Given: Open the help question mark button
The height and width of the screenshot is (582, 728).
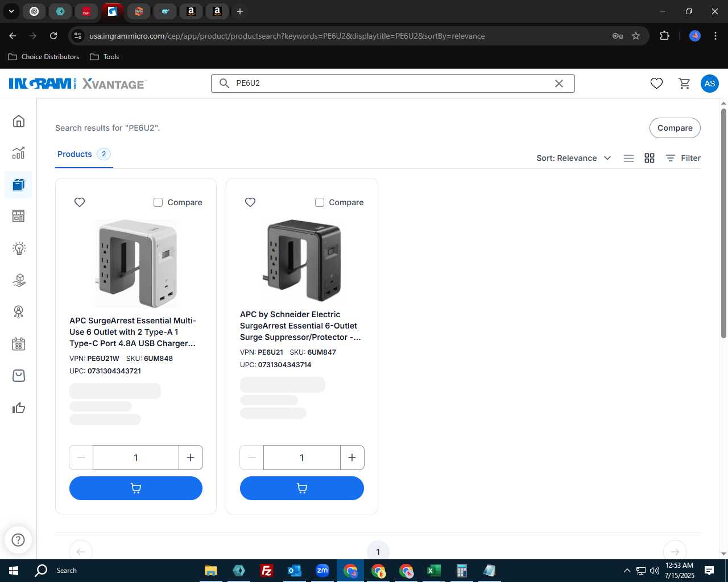Looking at the screenshot, I should click(18, 539).
